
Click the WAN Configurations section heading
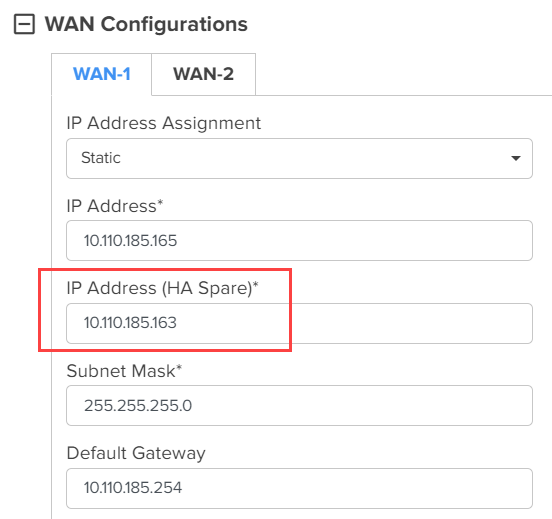point(146,24)
